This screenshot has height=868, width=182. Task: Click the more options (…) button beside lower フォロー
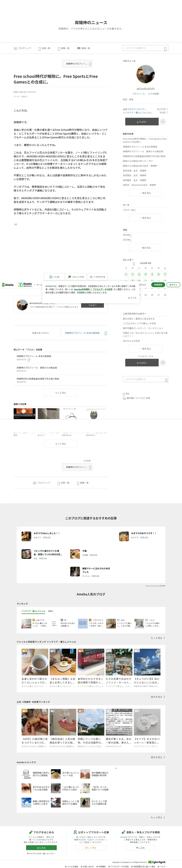(163, 363)
